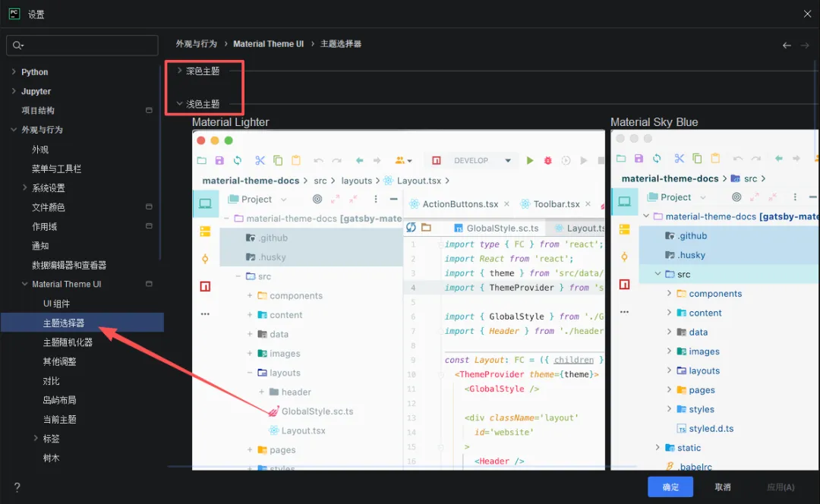
Task: Click the 取消 button
Action: pyautogui.click(x=723, y=487)
